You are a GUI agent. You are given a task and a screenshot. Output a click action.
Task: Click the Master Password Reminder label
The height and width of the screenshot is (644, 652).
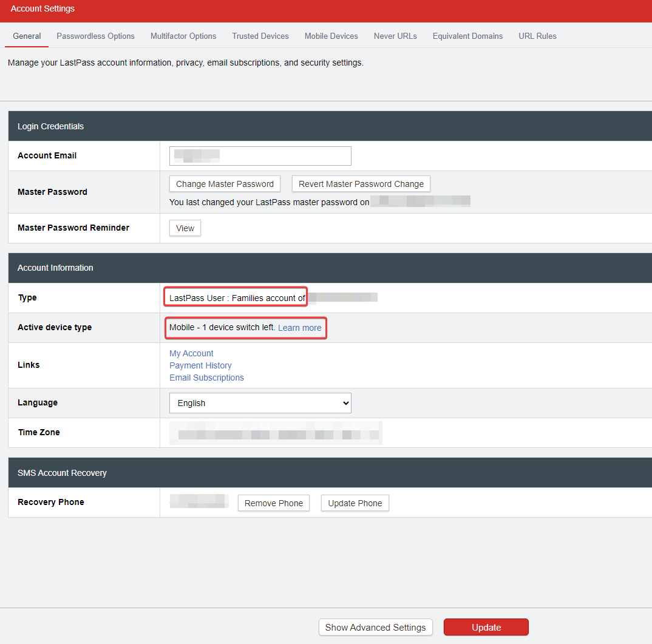click(x=73, y=228)
